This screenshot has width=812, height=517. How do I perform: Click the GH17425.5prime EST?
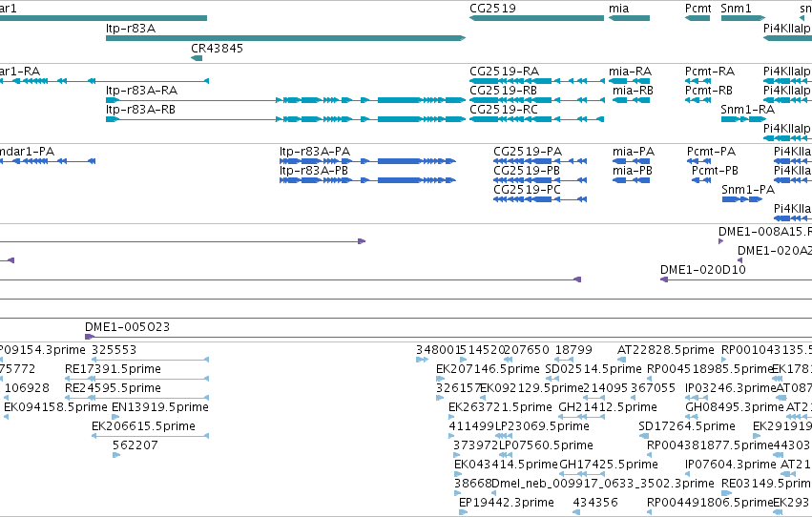(x=581, y=475)
